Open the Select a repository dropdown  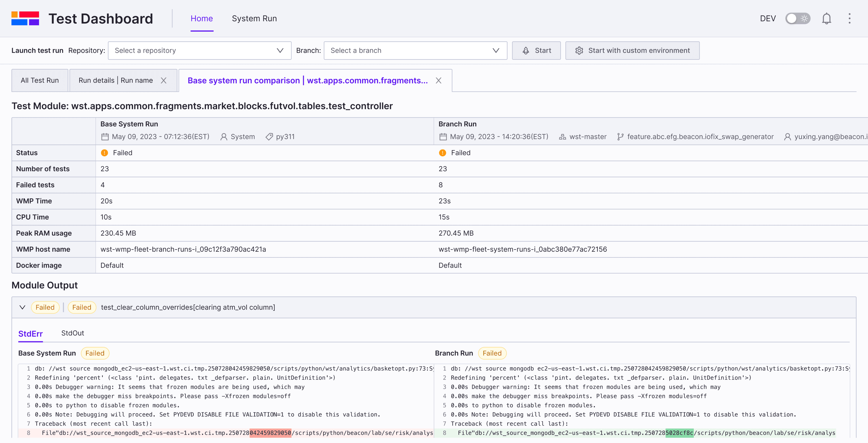click(199, 50)
